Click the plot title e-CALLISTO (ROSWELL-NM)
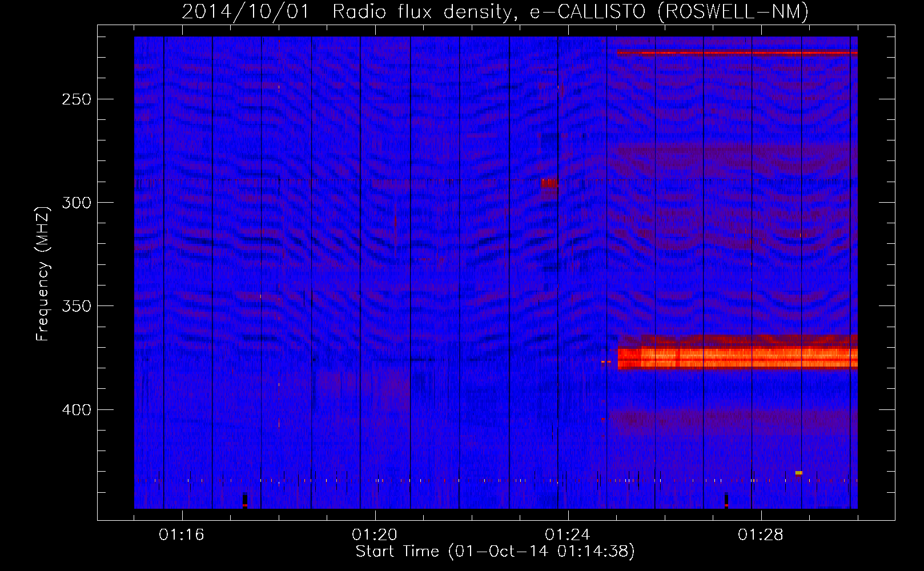Image resolution: width=924 pixels, height=571 pixels. pos(669,12)
